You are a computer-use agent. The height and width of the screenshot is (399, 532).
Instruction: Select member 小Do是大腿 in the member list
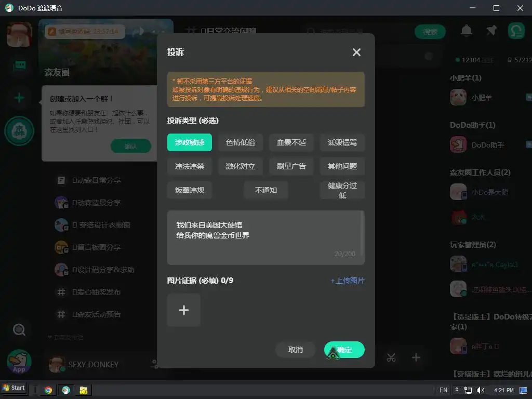[490, 192]
